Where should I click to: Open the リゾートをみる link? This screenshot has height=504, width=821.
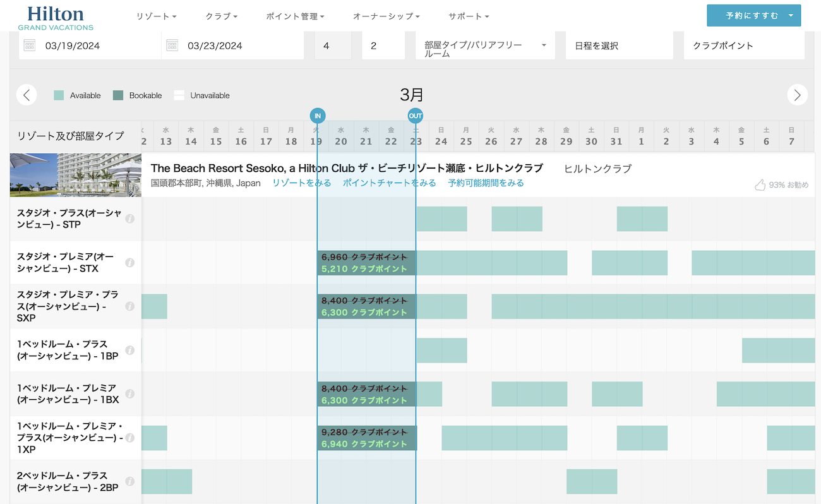[302, 183]
